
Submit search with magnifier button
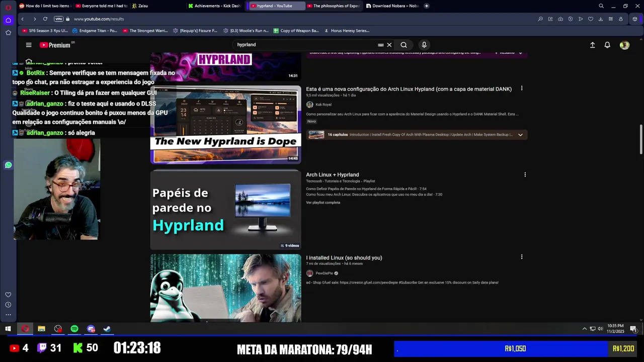404,45
